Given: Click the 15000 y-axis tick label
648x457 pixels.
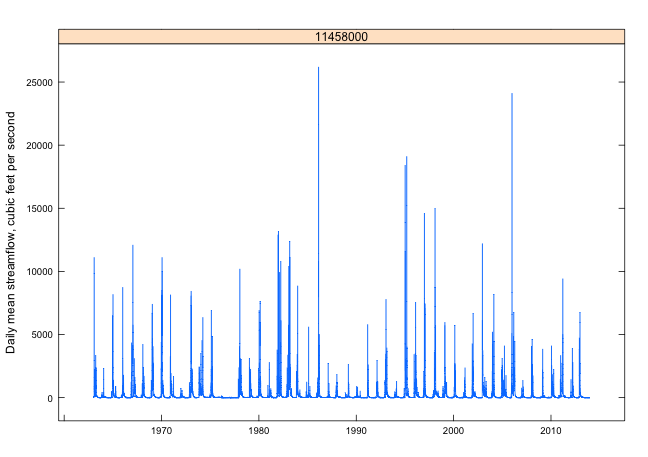Looking at the screenshot, I should 36,208.
